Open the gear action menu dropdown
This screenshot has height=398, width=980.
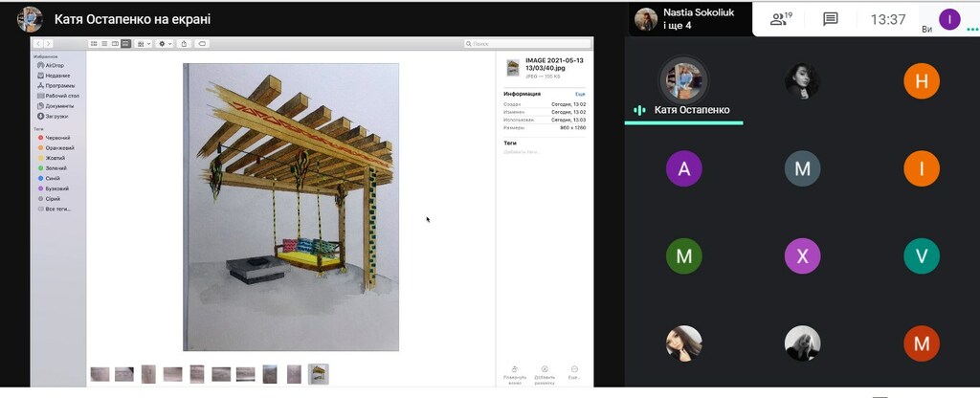coord(165,44)
